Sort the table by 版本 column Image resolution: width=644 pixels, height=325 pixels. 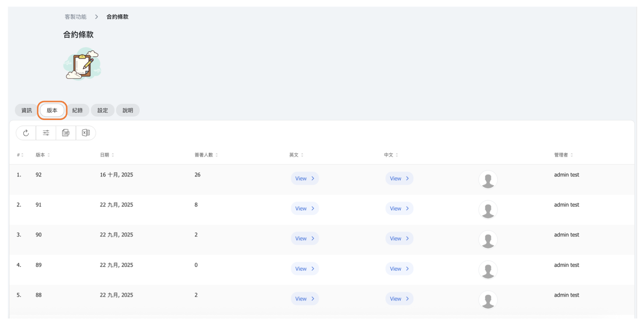(43, 155)
